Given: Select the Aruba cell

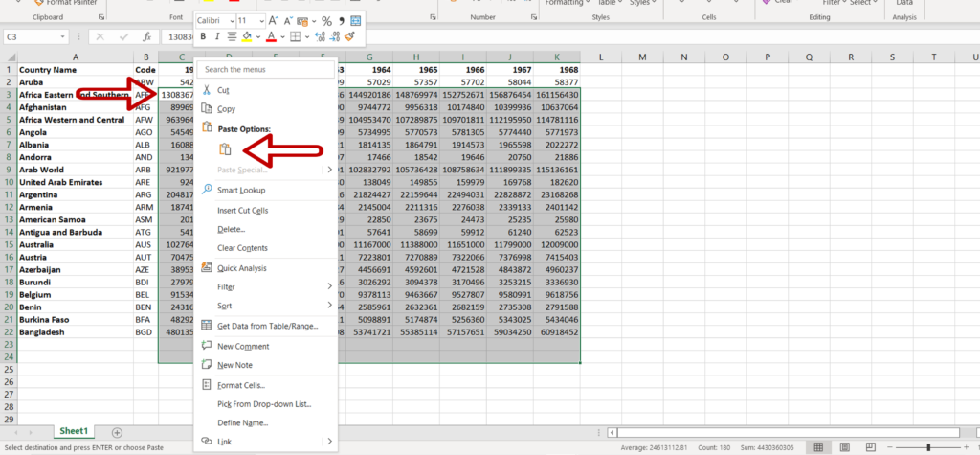Looking at the screenshot, I should pos(75,82).
